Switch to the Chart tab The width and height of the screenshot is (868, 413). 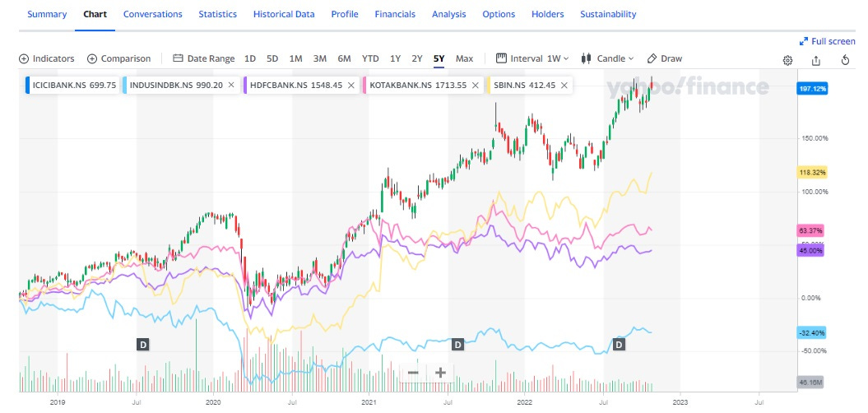pos(95,14)
